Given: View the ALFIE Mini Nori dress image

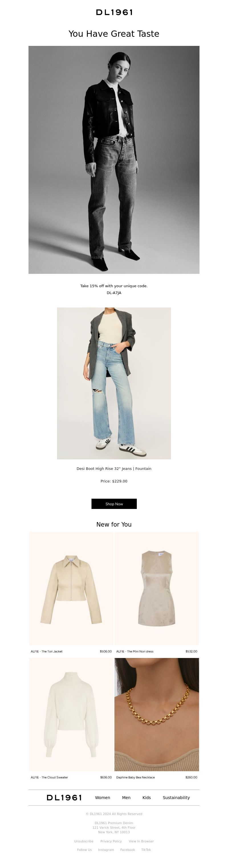Looking at the screenshot, I should click(x=156, y=588).
